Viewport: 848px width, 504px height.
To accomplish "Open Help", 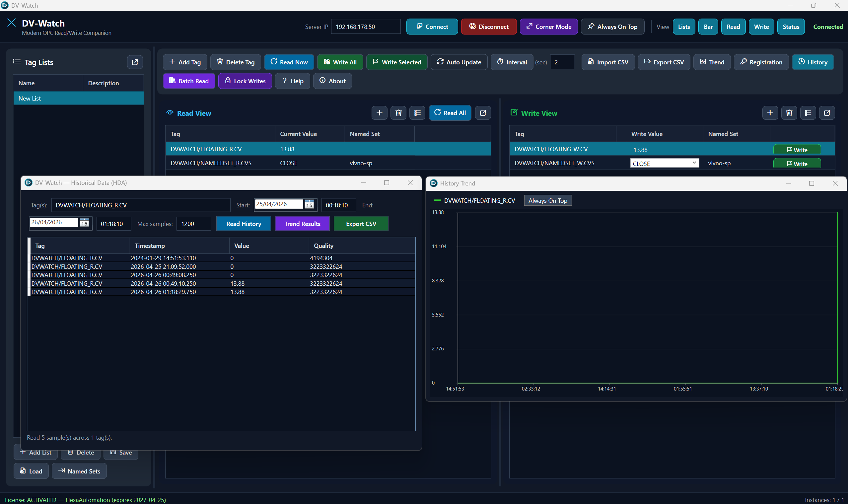I will pyautogui.click(x=292, y=81).
